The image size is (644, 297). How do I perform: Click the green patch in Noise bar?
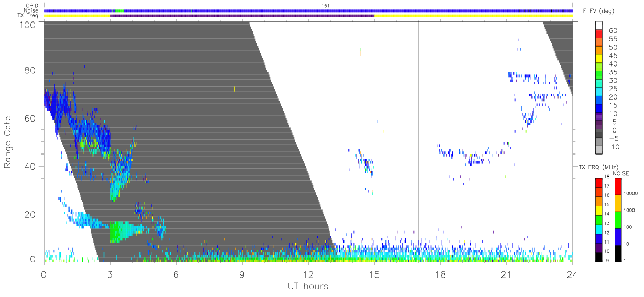point(119,10)
